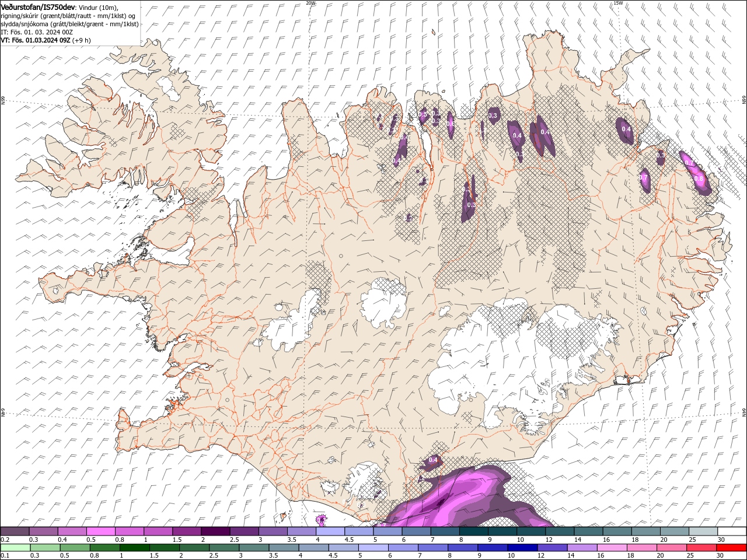Image resolution: width=747 pixels, height=560 pixels.
Task: Click the bright red 30 mm rain legend swatch
Action: pyautogui.click(x=731, y=548)
